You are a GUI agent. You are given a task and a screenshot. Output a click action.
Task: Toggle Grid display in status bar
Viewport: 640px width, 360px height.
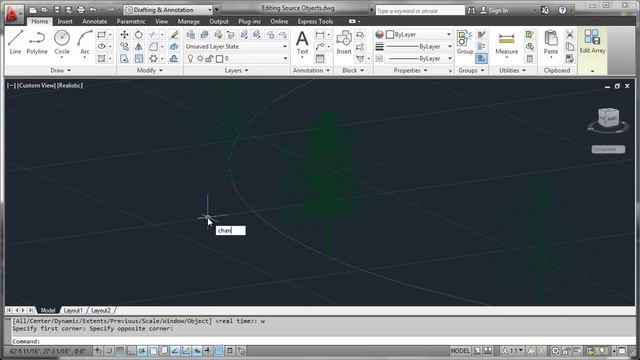(x=120, y=351)
